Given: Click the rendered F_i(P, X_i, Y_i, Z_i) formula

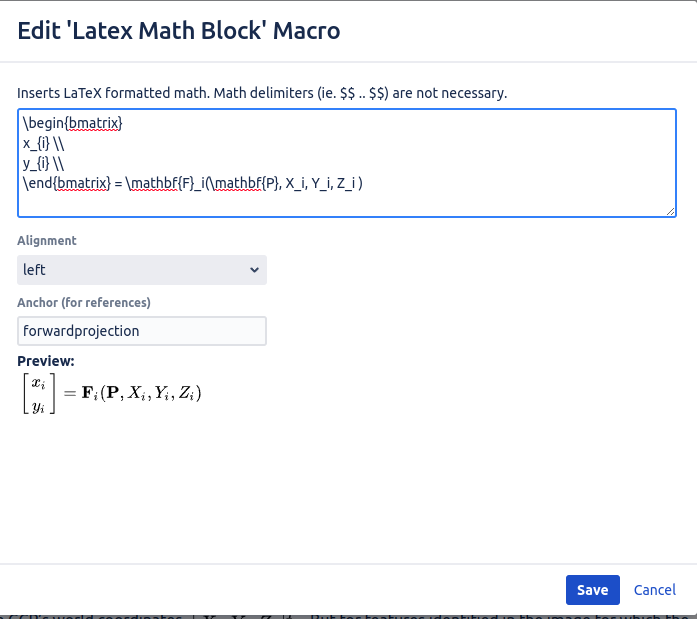Looking at the screenshot, I should pyautogui.click(x=141, y=393).
